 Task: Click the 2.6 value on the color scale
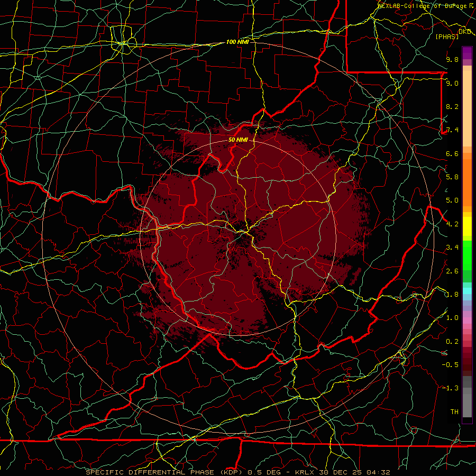click(x=452, y=271)
